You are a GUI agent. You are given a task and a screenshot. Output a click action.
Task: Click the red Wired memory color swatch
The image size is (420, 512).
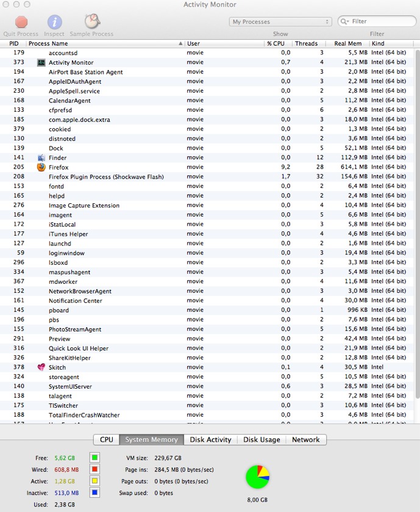[94, 469]
